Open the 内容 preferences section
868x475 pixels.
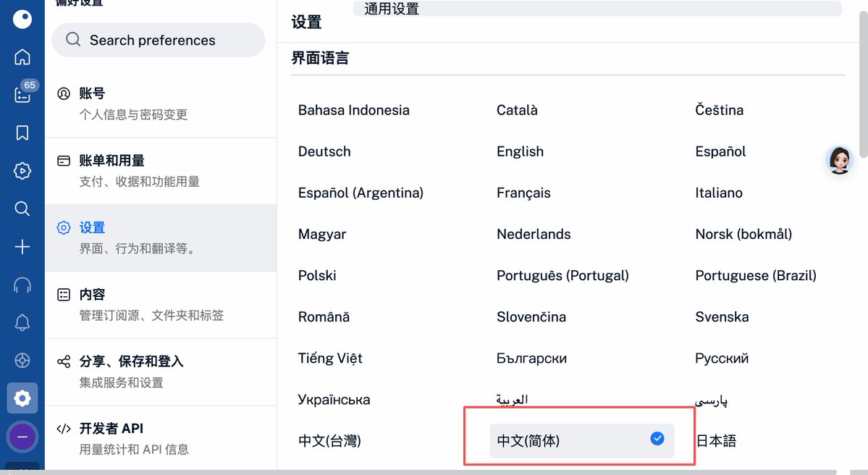pyautogui.click(x=161, y=305)
